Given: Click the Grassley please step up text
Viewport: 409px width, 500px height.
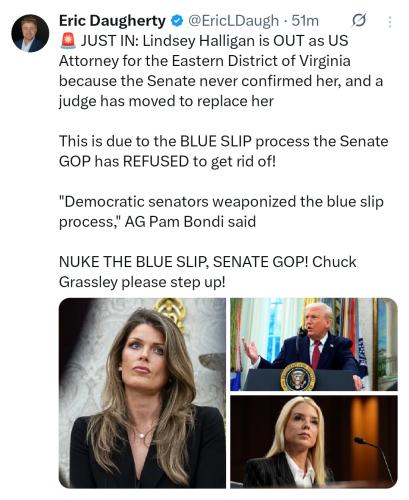Looking at the screenshot, I should [142, 282].
